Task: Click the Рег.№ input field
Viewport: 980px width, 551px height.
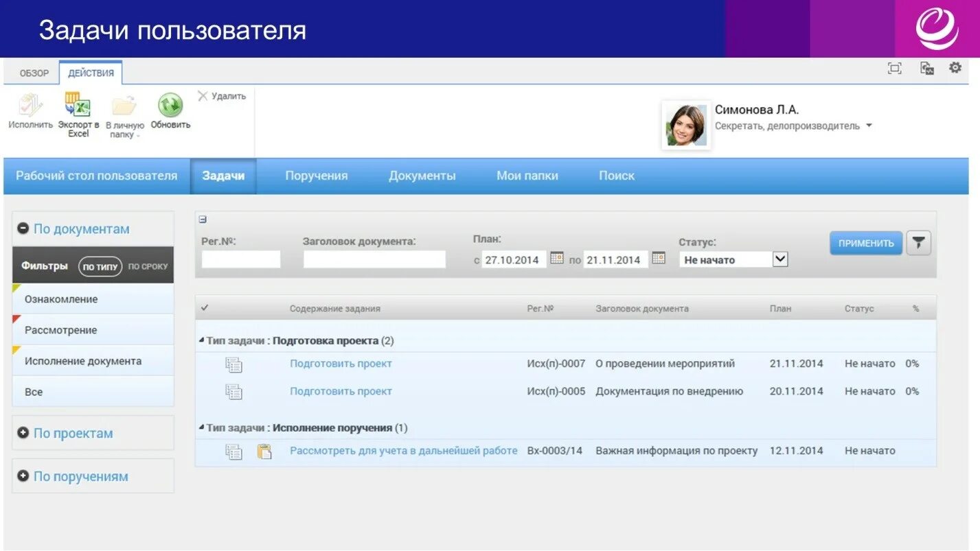Action: tap(241, 259)
